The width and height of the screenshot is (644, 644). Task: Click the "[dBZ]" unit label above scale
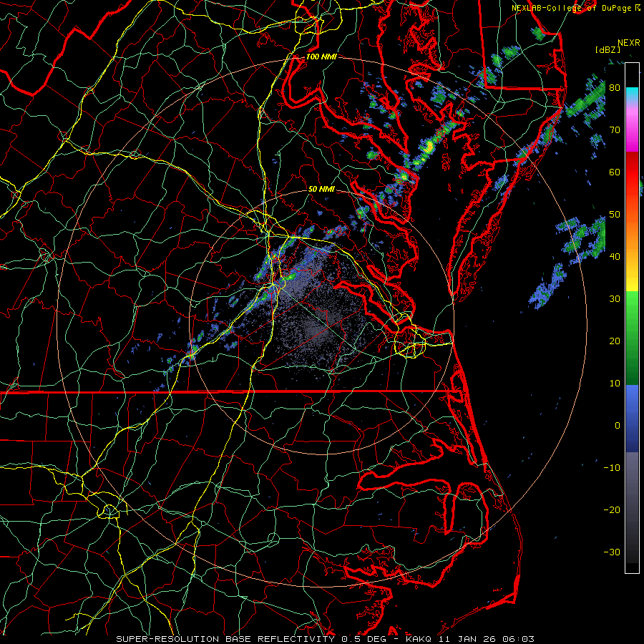click(608, 50)
